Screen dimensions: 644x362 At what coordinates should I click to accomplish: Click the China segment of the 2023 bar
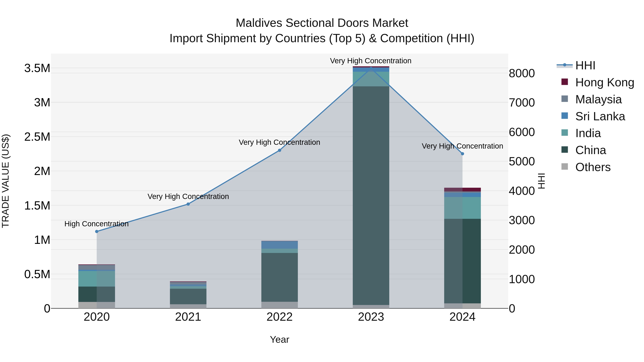[371, 196]
